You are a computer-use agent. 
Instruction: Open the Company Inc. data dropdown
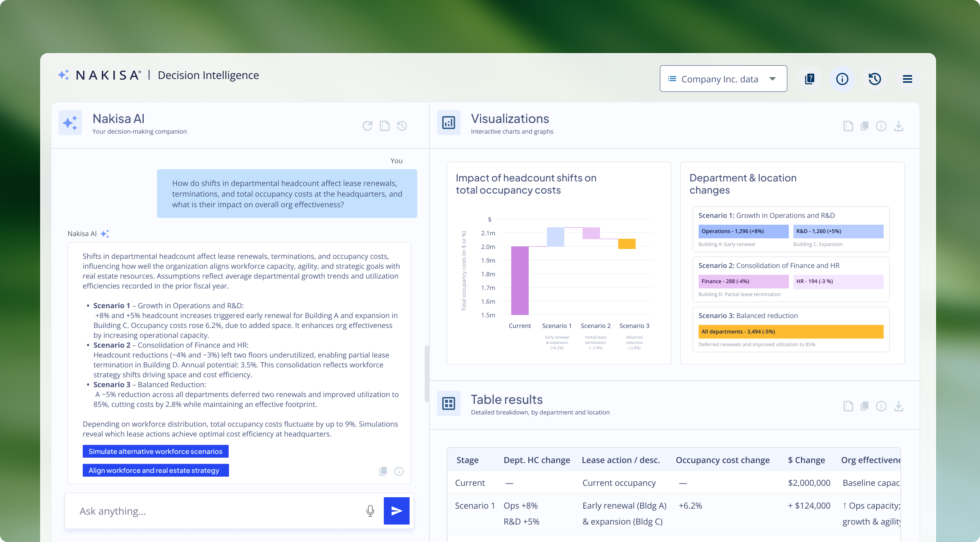[723, 79]
